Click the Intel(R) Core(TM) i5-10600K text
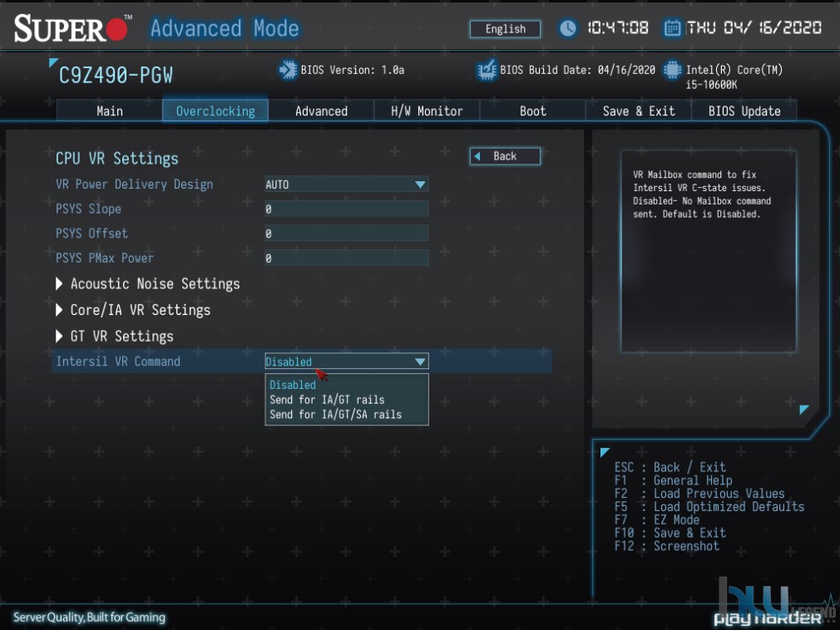840x630 pixels. [734, 77]
